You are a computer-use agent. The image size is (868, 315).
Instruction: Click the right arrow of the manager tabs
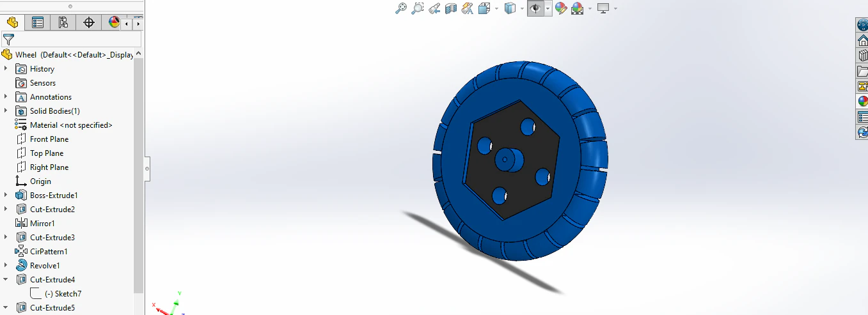[138, 23]
